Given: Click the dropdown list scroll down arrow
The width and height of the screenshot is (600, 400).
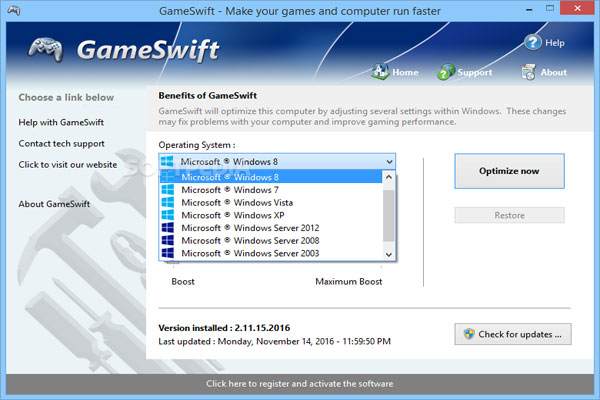Looking at the screenshot, I should click(389, 254).
